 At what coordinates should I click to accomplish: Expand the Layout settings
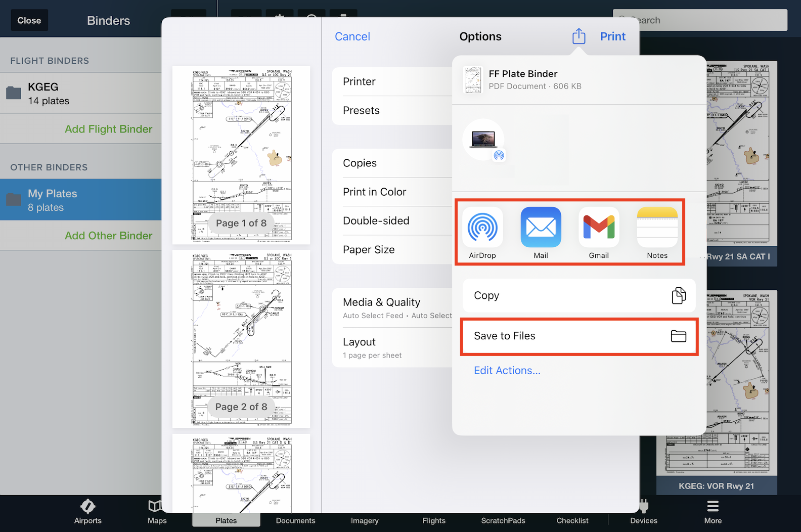coord(392,347)
